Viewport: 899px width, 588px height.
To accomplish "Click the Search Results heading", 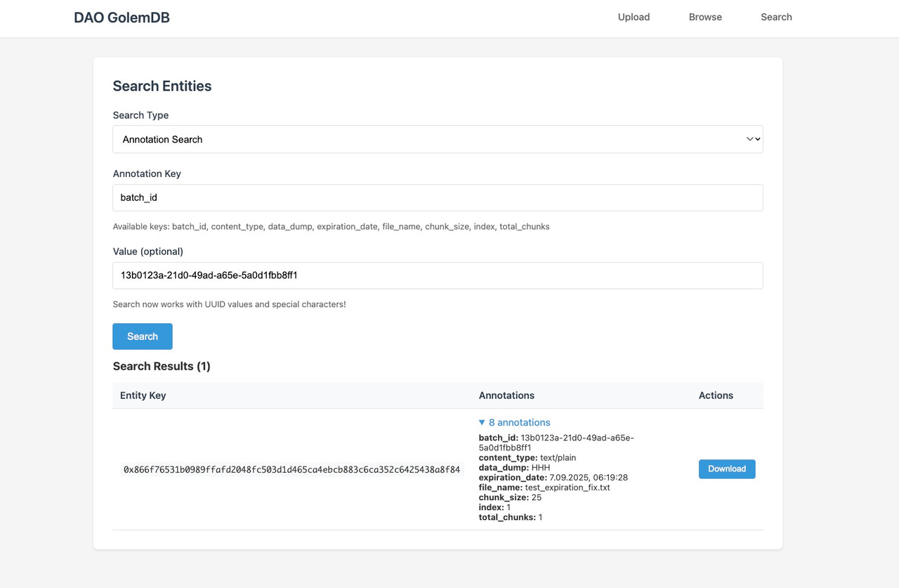I will [x=162, y=366].
